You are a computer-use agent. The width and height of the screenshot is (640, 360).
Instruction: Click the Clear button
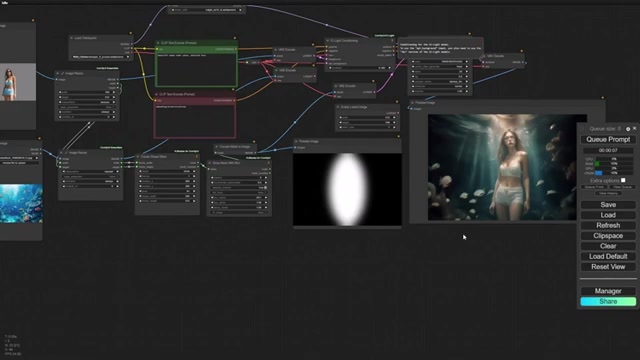click(608, 246)
